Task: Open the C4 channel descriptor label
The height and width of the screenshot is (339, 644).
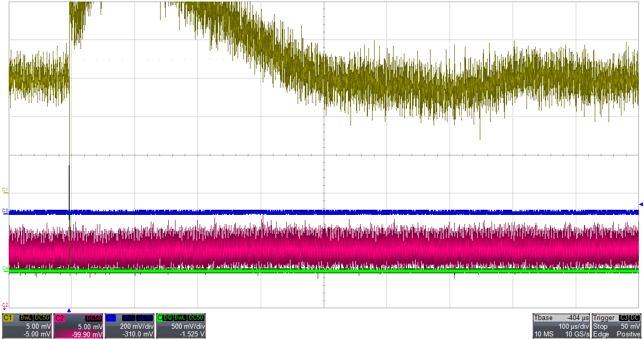Action: click(x=160, y=318)
